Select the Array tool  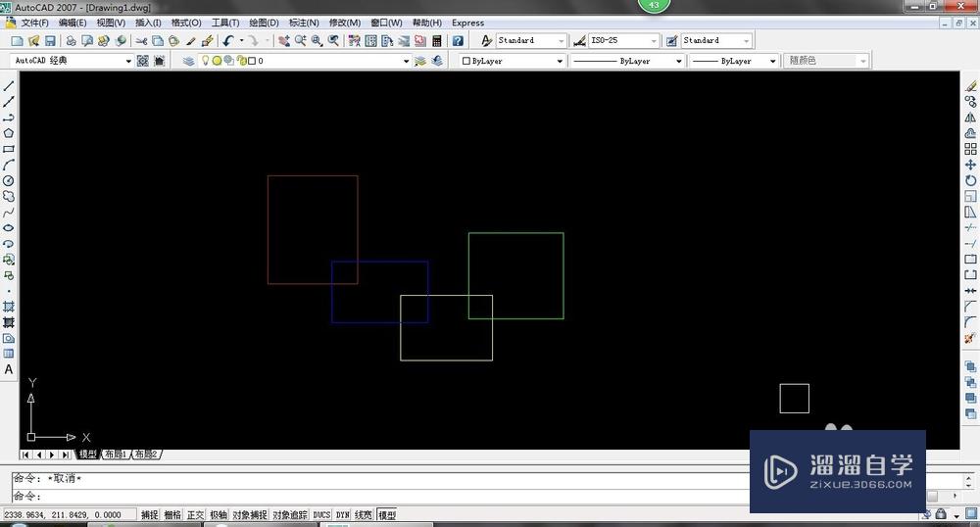(970, 149)
